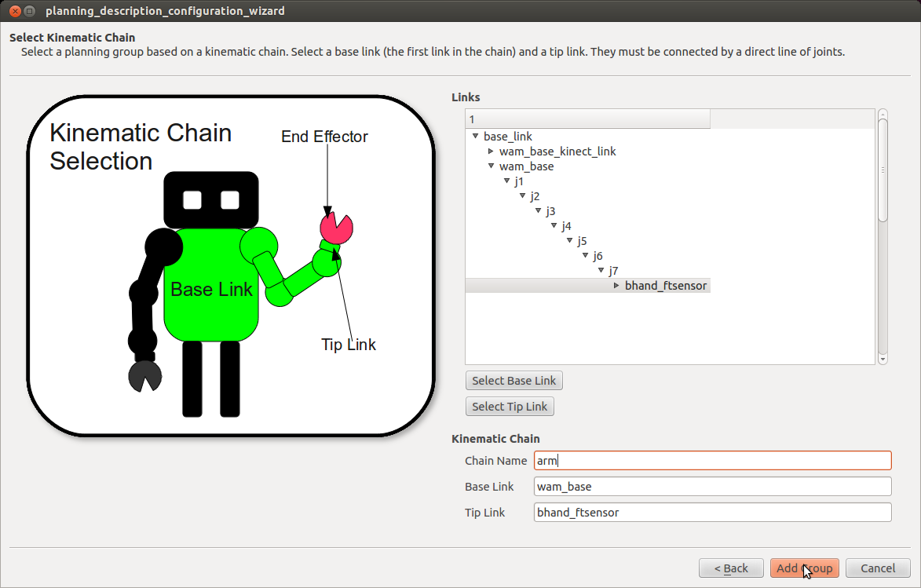The width and height of the screenshot is (921, 588).
Task: Click the Select Base Link button
Action: (x=513, y=381)
